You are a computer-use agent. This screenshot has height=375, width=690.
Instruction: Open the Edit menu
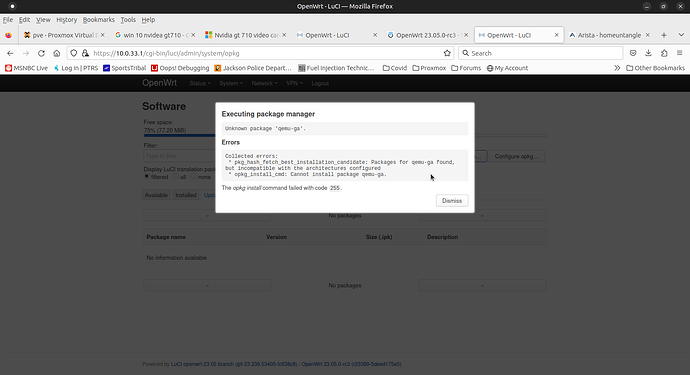click(x=24, y=20)
